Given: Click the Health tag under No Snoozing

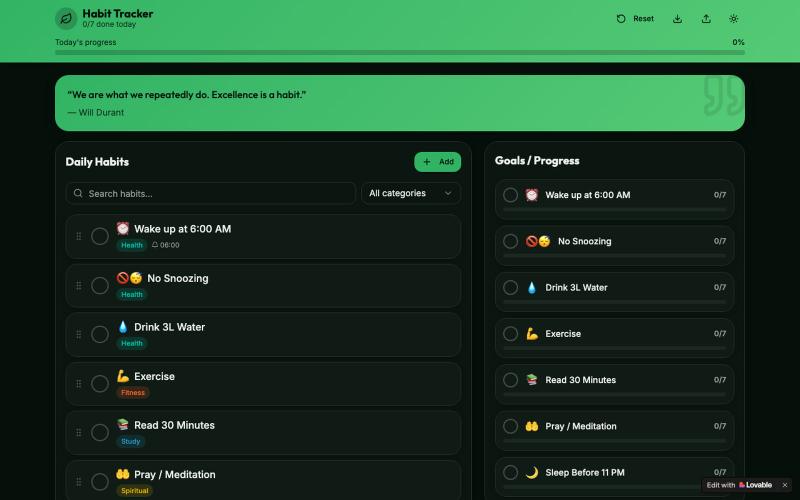Looking at the screenshot, I should 132,294.
